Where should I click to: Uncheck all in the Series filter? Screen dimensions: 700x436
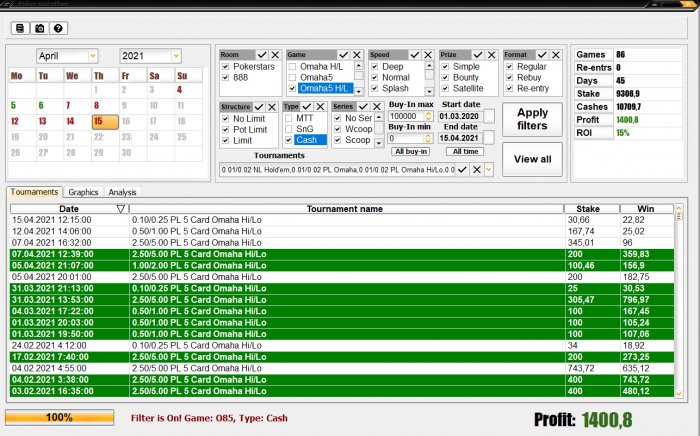377,107
